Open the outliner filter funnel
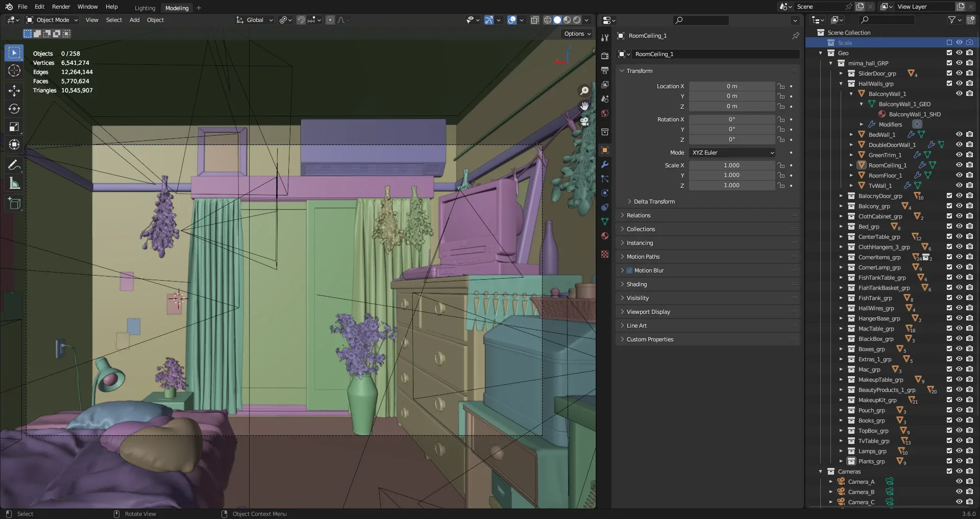Viewport: 980px width, 519px height. pos(951,20)
